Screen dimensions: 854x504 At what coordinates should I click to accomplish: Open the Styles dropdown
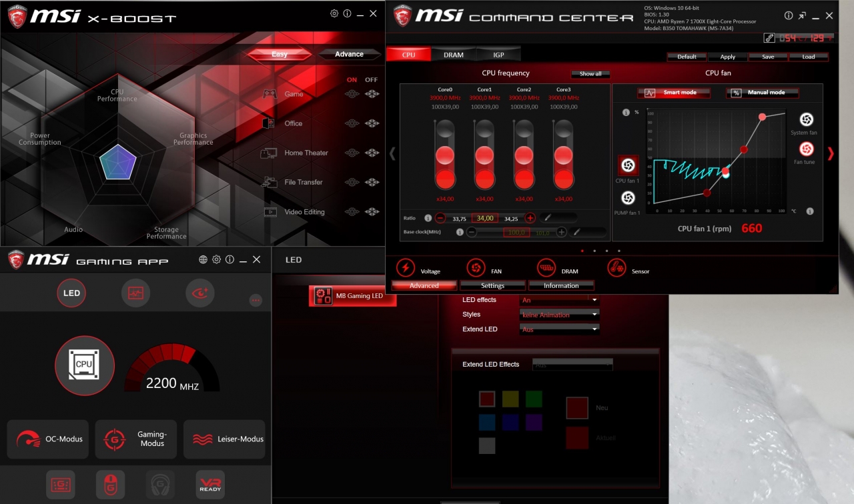coord(559,315)
